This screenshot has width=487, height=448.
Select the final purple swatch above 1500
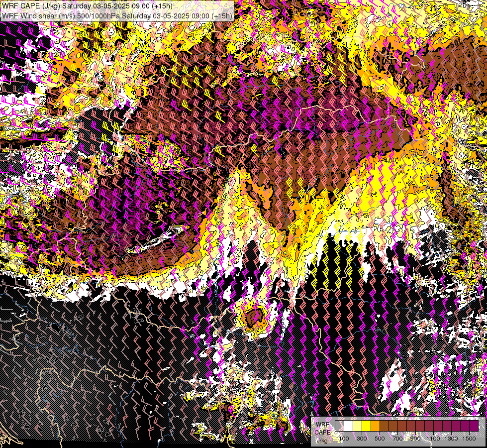pyautogui.click(x=474, y=426)
